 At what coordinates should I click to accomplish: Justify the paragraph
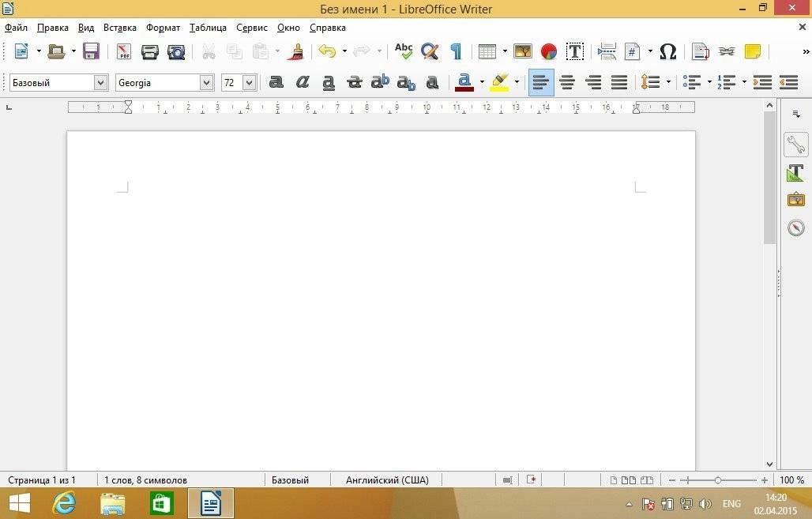619,82
